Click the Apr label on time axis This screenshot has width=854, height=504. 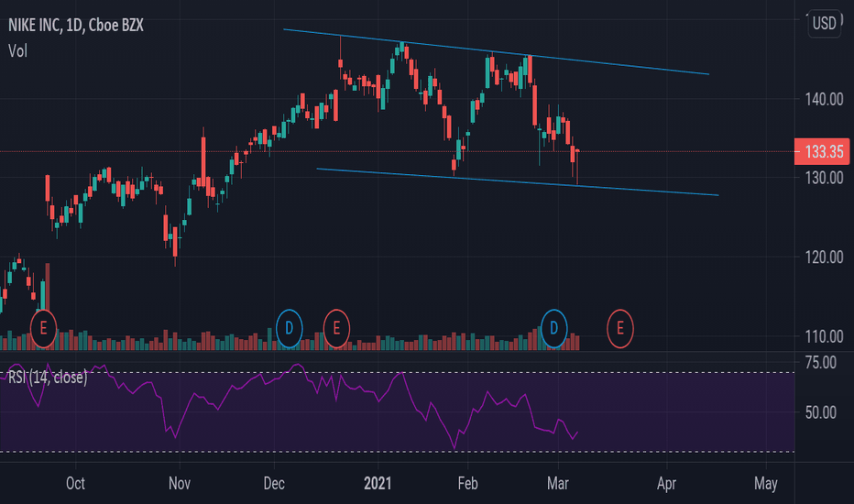click(667, 483)
